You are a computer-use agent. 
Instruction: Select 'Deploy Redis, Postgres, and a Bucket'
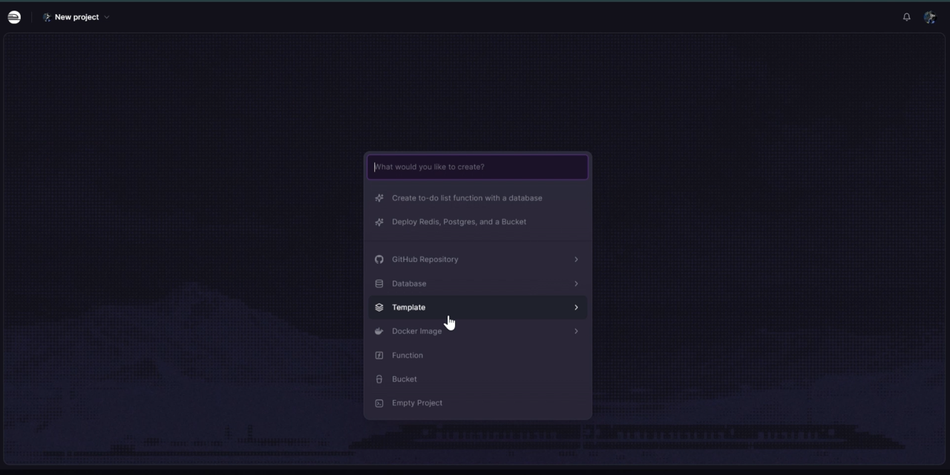click(x=477, y=222)
